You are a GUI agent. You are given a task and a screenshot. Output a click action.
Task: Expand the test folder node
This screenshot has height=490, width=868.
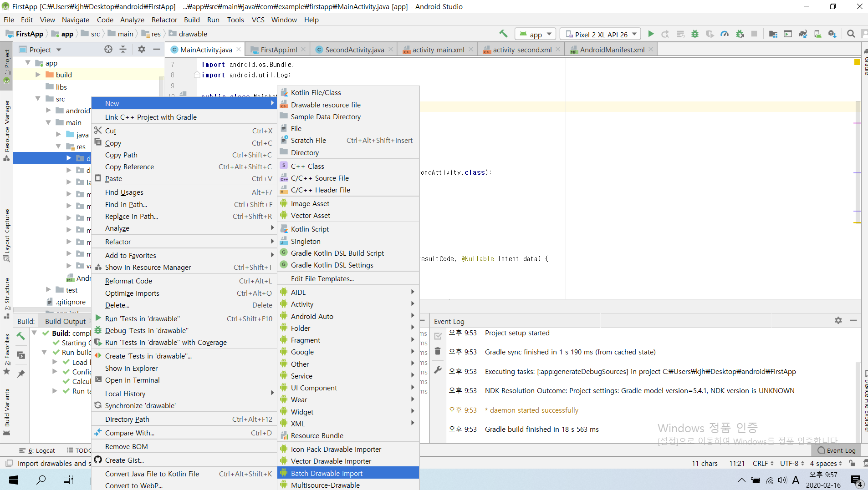click(48, 289)
